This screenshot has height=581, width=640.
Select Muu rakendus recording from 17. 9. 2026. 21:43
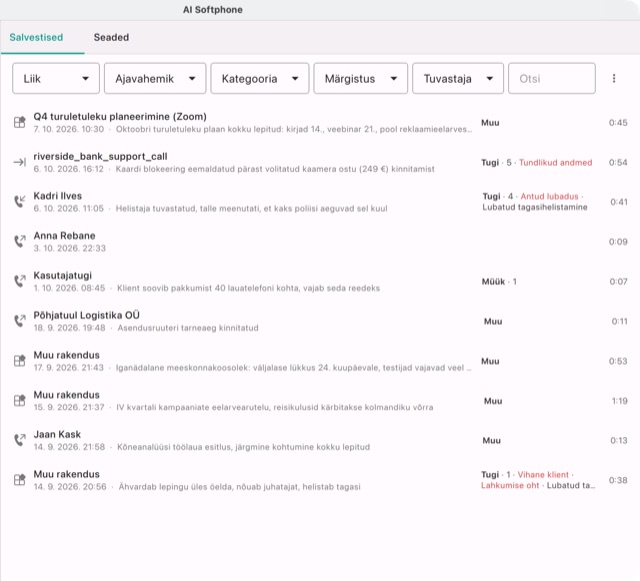click(320, 361)
